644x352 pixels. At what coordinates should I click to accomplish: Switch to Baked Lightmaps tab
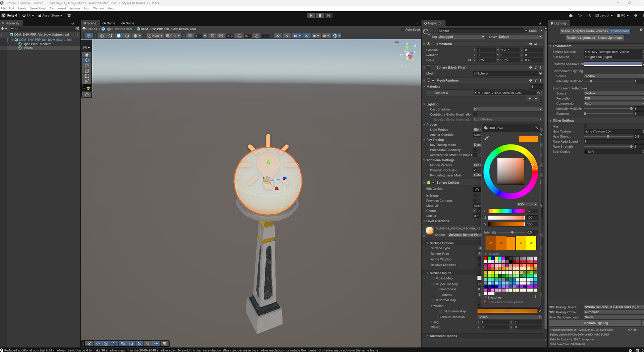tap(610, 38)
